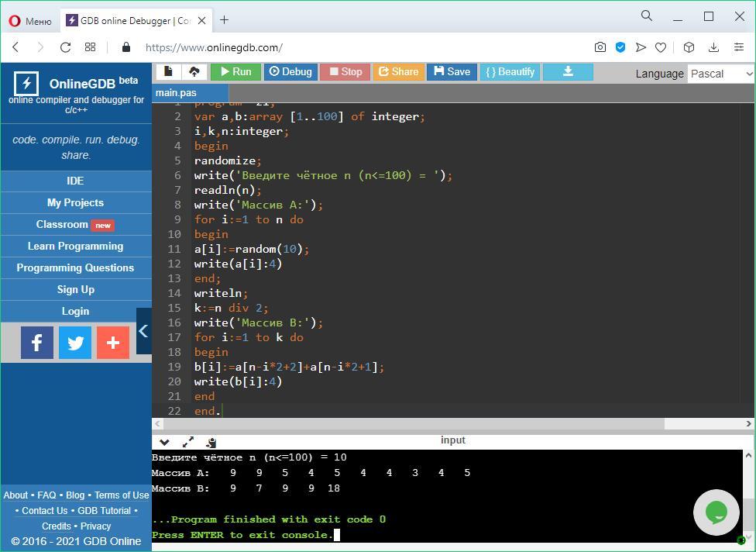The width and height of the screenshot is (756, 552).
Task: Open the Language dropdown showing Pascal
Action: click(x=721, y=74)
